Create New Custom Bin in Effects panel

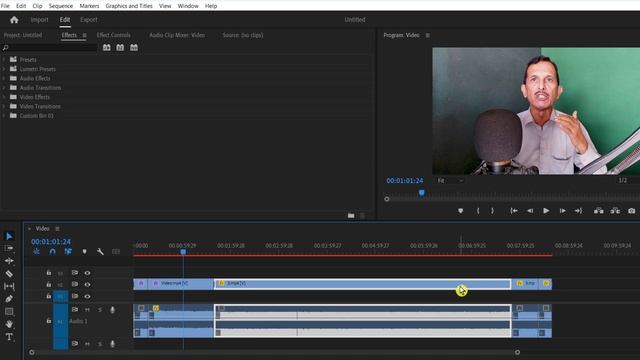tap(351, 215)
